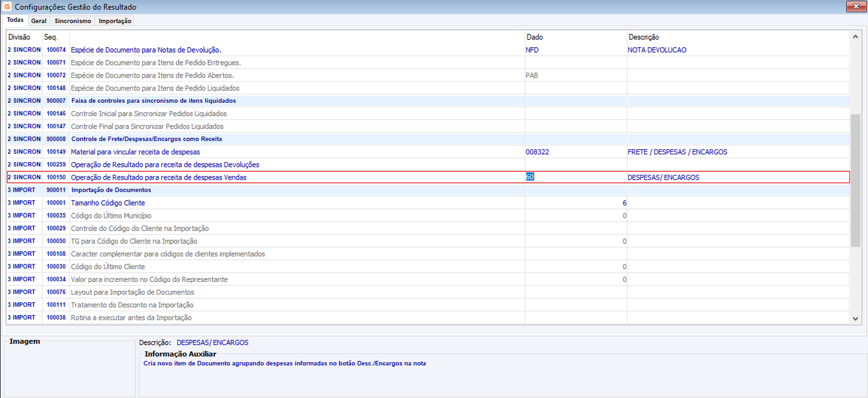This screenshot has width=868, height=398.
Task: Select 'Tratamento do Desconto na Importação' row
Action: 428,304
